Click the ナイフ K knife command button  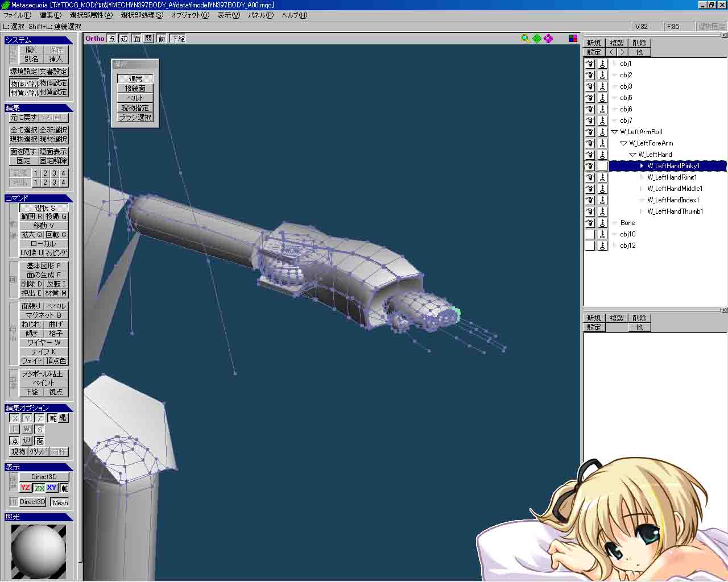[44, 352]
